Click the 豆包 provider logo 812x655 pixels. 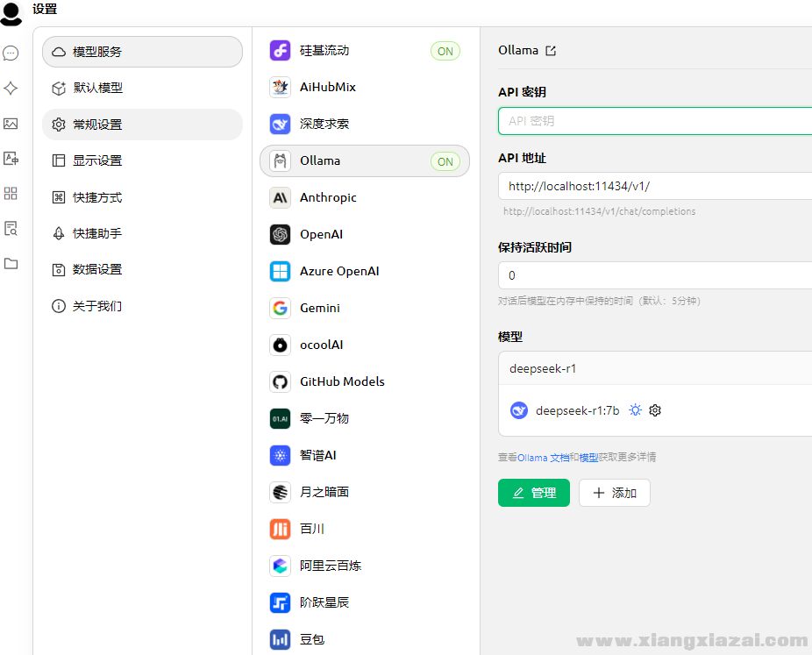(x=280, y=640)
